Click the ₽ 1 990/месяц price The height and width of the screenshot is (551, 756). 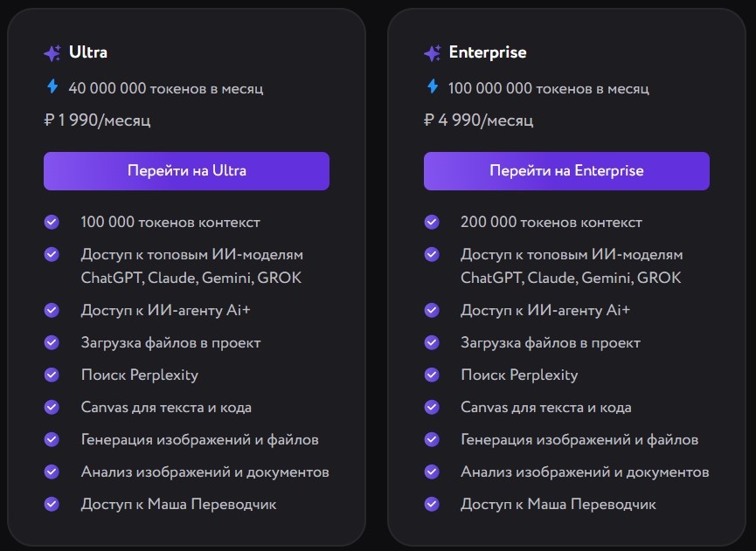[97, 121]
